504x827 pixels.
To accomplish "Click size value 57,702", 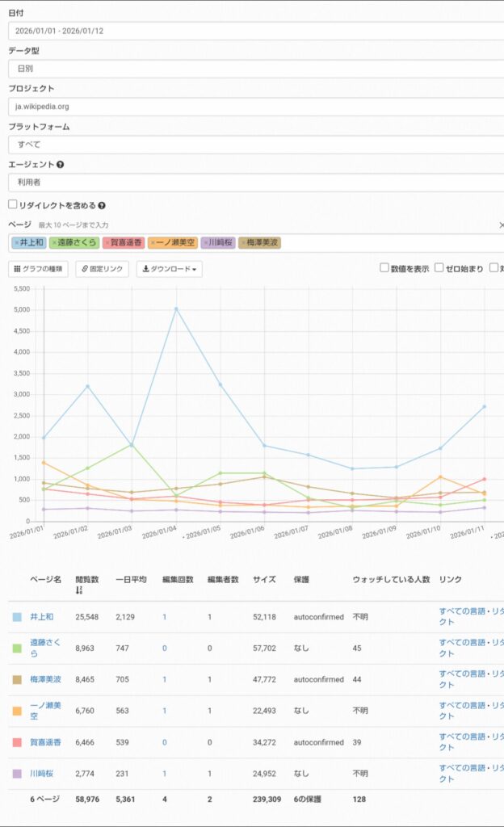I will (x=264, y=649).
